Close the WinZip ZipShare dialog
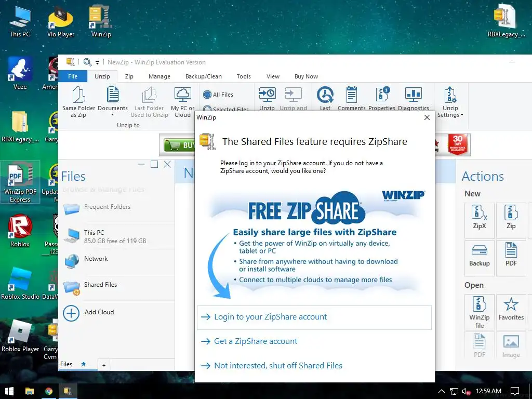The height and width of the screenshot is (399, 532). pyautogui.click(x=427, y=117)
